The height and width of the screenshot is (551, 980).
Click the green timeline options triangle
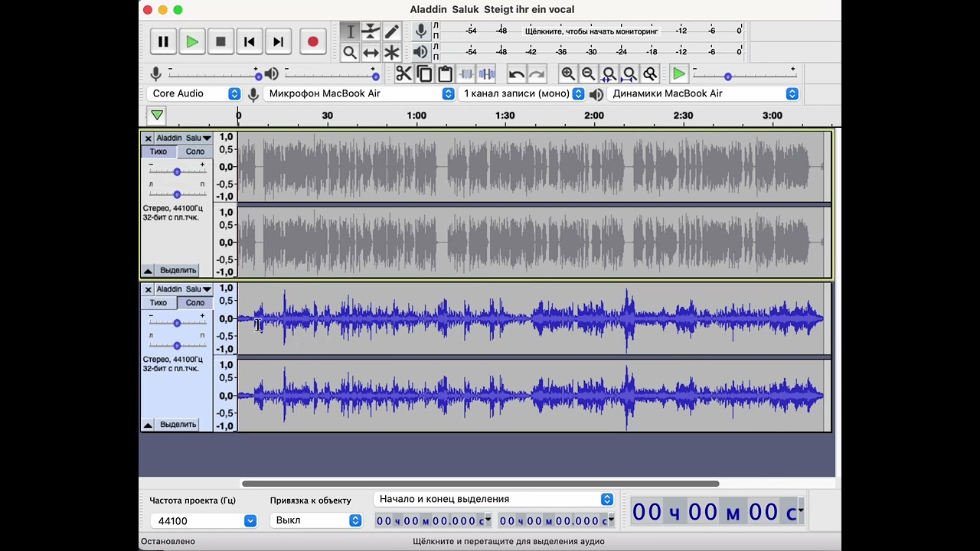click(157, 116)
